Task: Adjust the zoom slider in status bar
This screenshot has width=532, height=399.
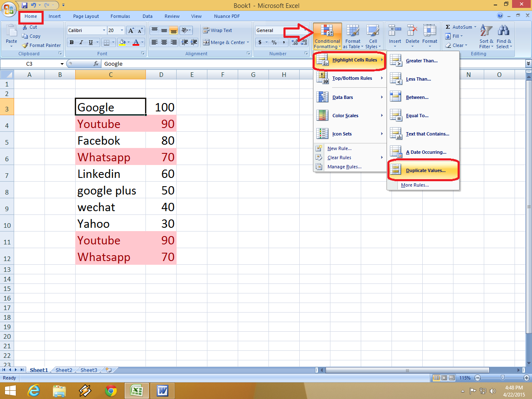Action: 502,378
